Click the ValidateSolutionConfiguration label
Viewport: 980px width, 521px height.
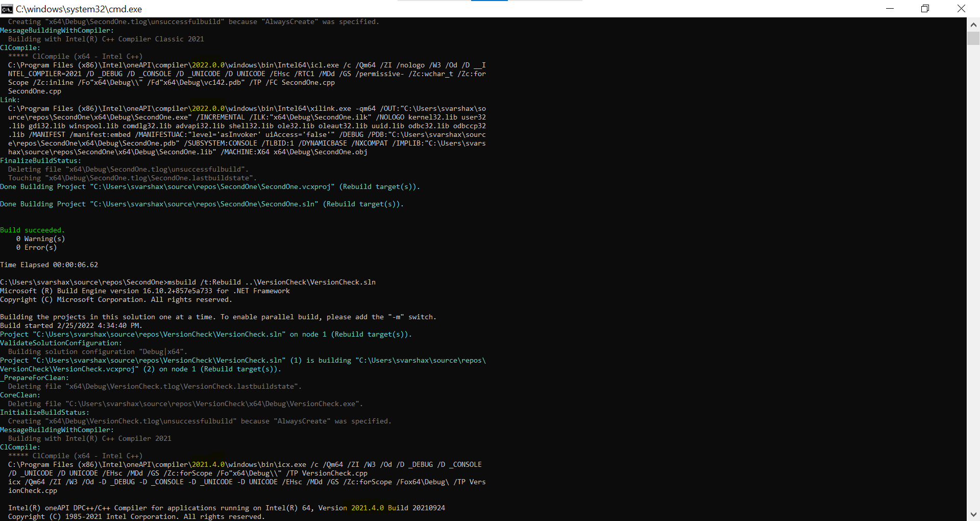60,343
